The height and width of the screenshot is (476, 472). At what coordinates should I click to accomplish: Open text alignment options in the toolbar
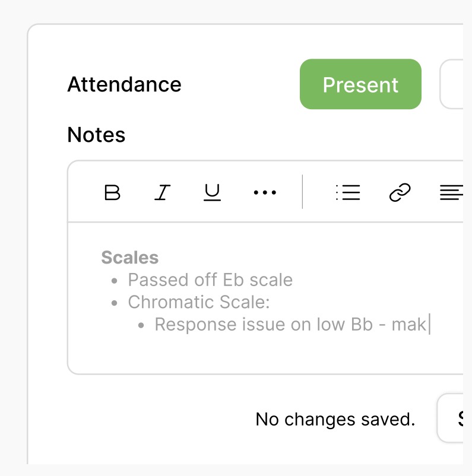tap(453, 192)
